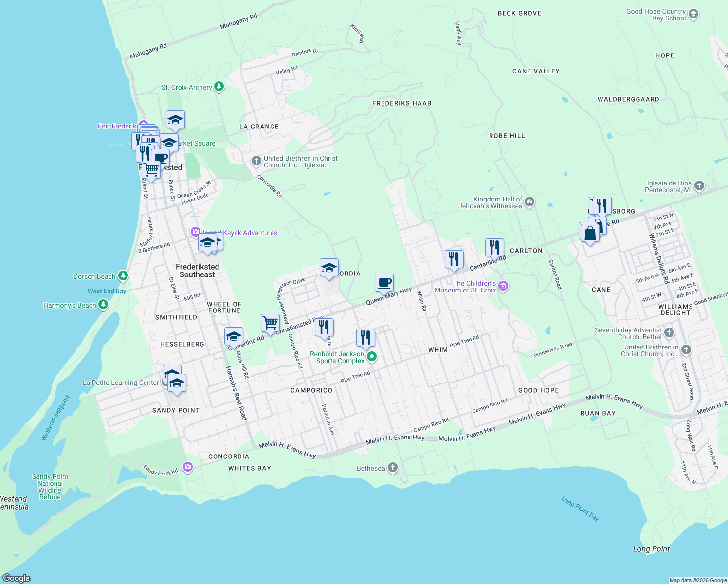
Task: Click the Iglesia de Dios Pentecostal church marker
Action: tap(699, 185)
